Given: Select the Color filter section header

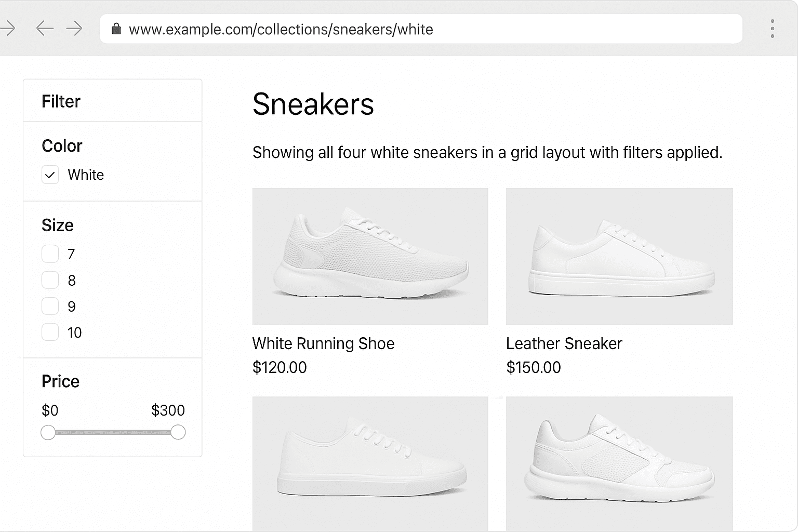Looking at the screenshot, I should click(62, 145).
